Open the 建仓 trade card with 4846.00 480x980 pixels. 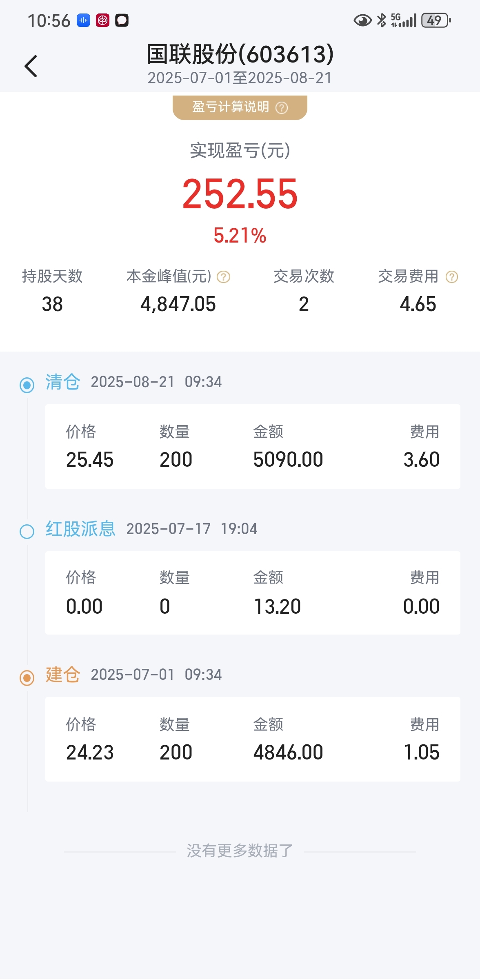[x=253, y=739]
